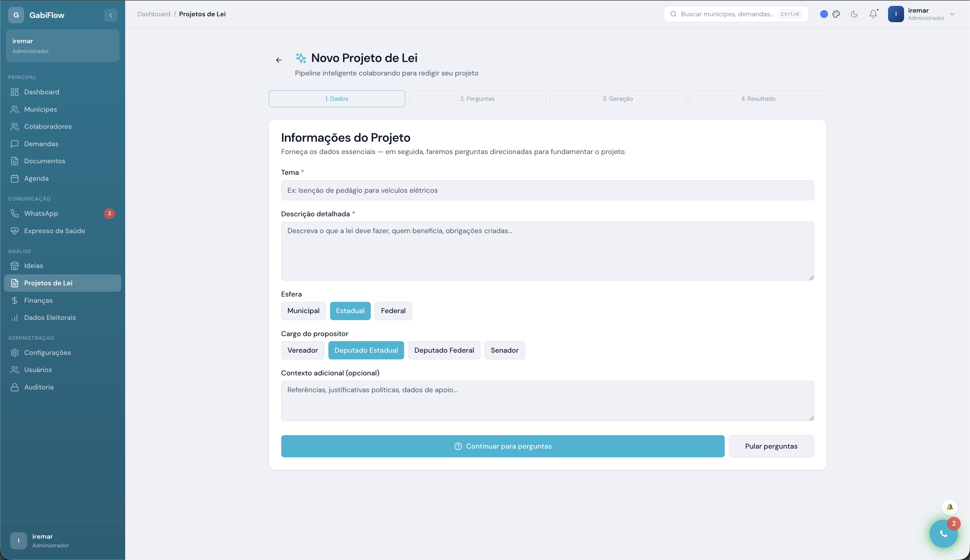Image resolution: width=970 pixels, height=560 pixels.
Task: Click the Configurações gear icon
Action: (15, 353)
